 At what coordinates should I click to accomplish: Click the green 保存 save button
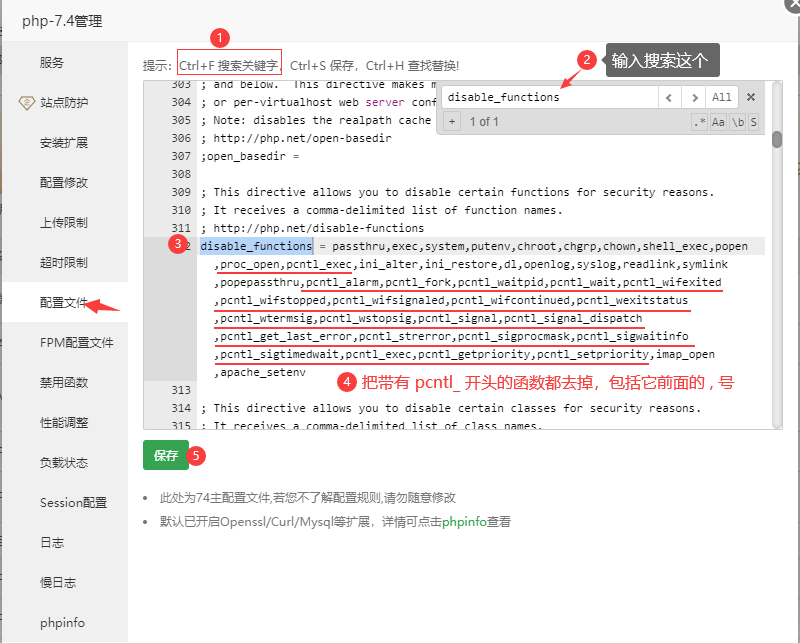166,455
